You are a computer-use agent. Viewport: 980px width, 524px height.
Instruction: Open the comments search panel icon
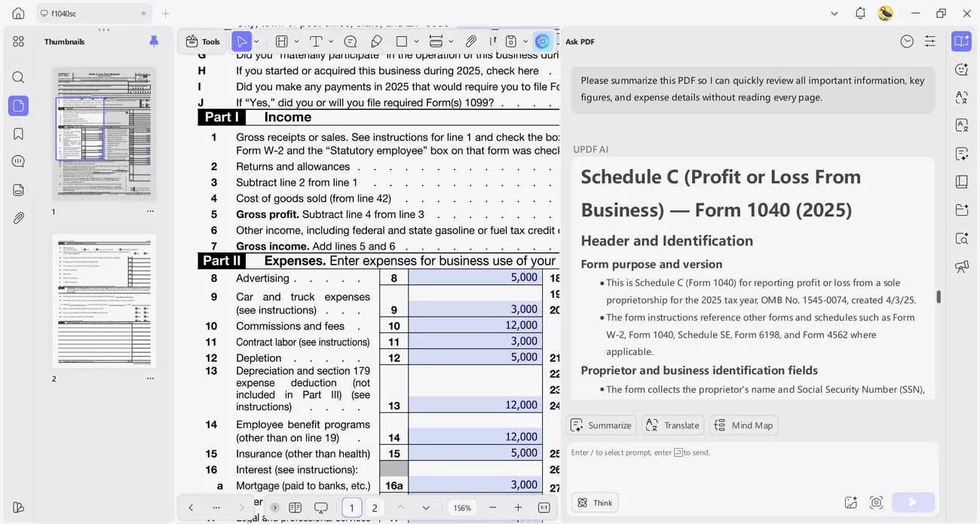click(18, 161)
